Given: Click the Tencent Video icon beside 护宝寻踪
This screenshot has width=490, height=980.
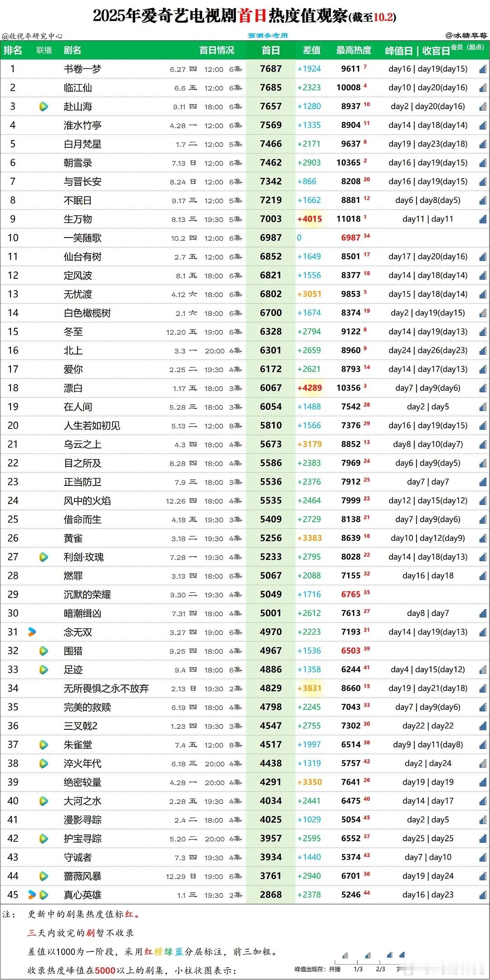Looking at the screenshot, I should (44, 839).
